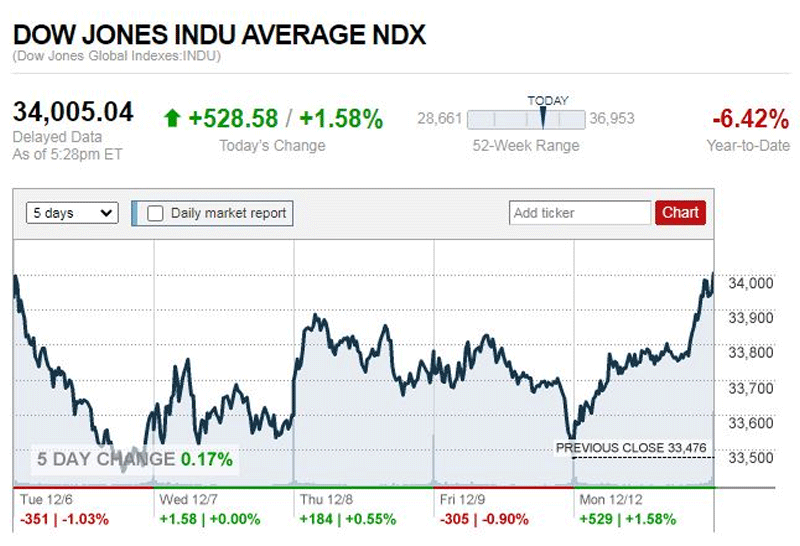The image size is (800, 546).
Task: Click the Year-to-Date -6.42% figure
Action: 750,120
